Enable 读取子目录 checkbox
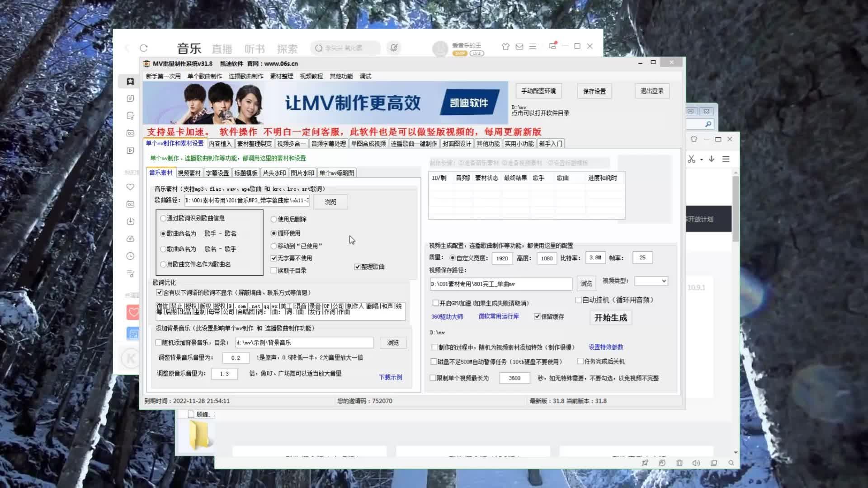Image resolution: width=868 pixels, height=488 pixels. (x=274, y=270)
